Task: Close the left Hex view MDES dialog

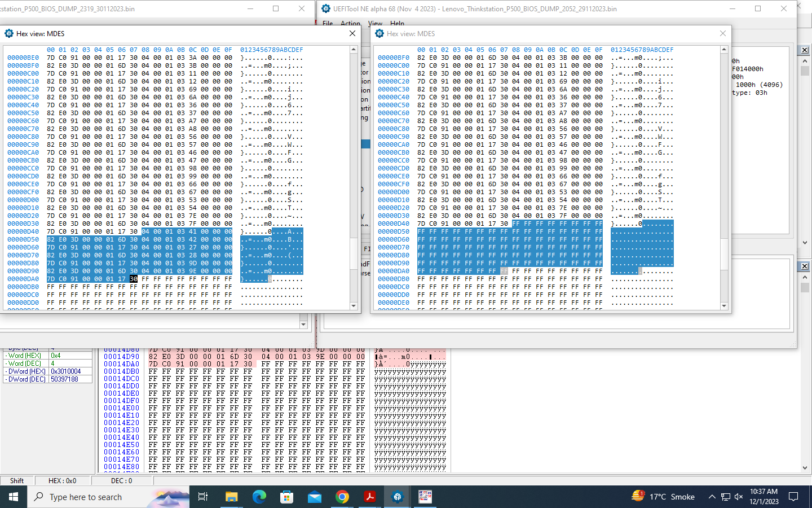Action: tap(352, 34)
